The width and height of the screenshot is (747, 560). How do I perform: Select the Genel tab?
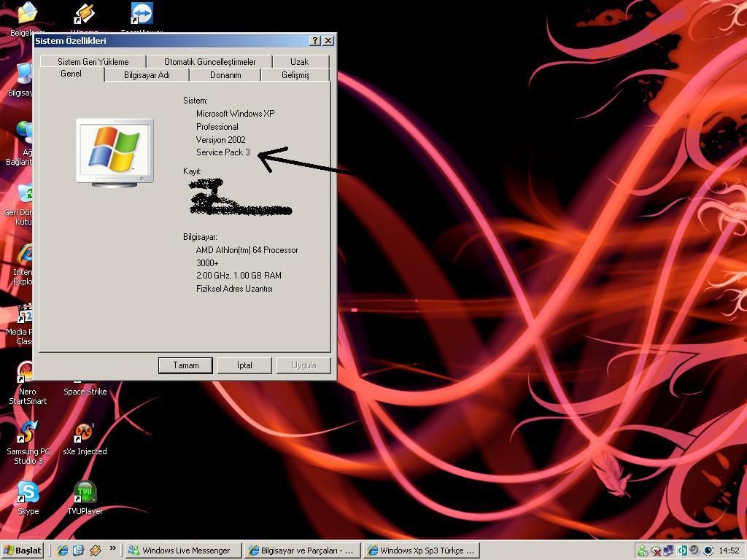[71, 74]
